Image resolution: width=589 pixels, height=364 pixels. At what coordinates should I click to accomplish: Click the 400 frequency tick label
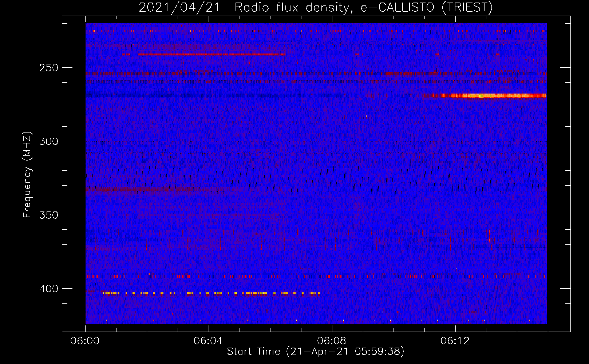(x=49, y=289)
